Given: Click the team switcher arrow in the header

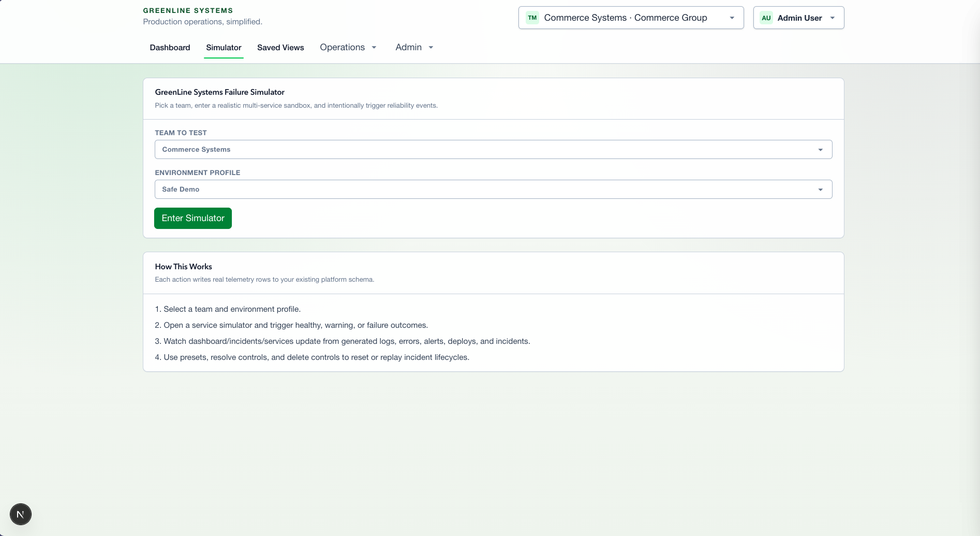Looking at the screenshot, I should [x=732, y=18].
